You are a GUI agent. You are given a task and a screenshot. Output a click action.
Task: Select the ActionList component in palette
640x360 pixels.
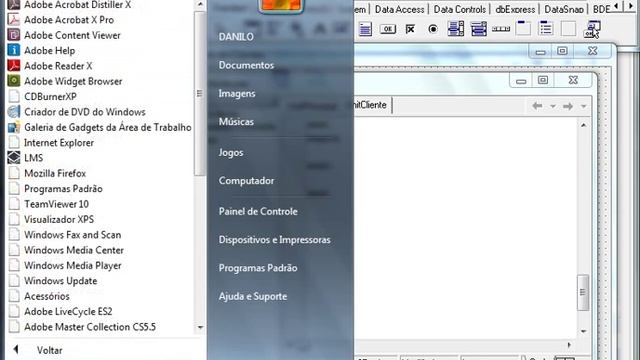coord(592,29)
